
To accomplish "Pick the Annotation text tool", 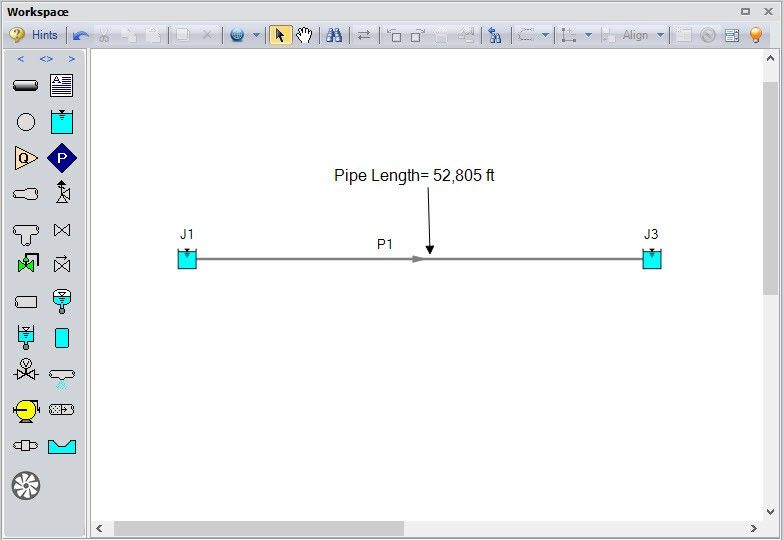I will coord(61,85).
